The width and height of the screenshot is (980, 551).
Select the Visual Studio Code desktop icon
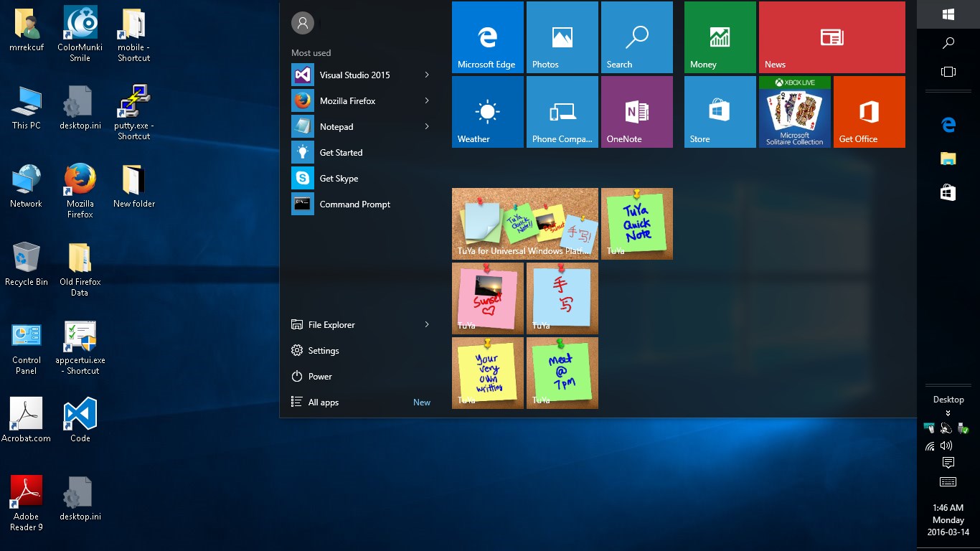[x=80, y=420]
